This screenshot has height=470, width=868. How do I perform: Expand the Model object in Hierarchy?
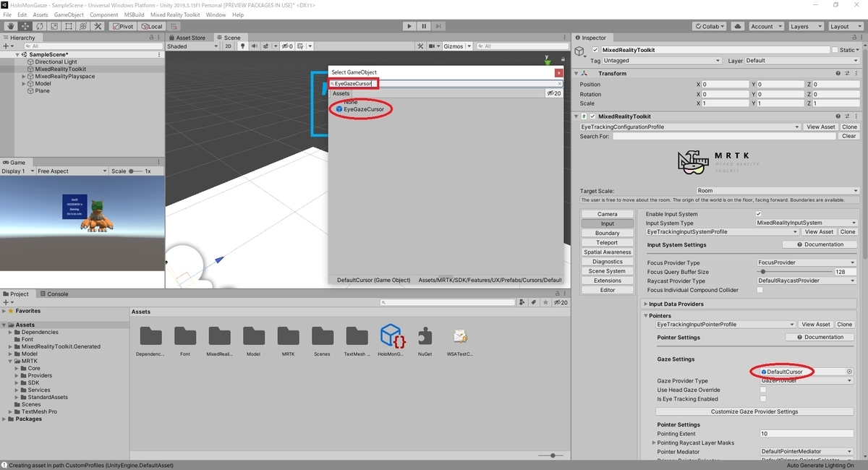24,83
